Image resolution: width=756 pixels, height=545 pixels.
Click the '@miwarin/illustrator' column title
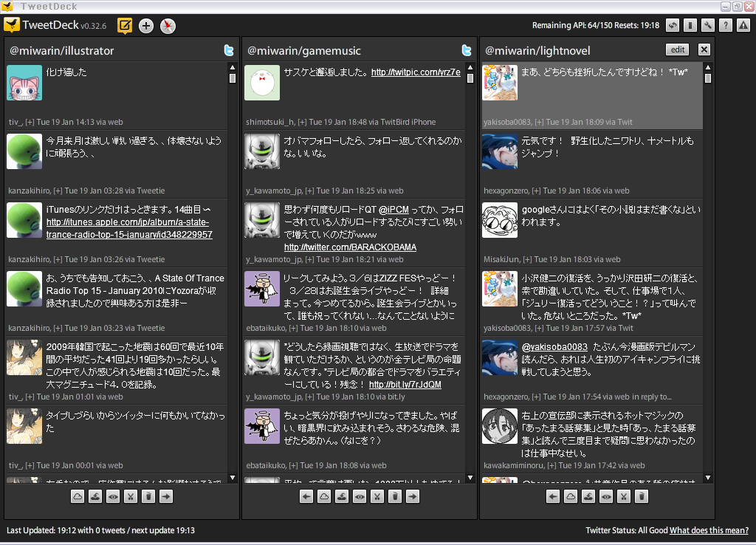(x=62, y=51)
